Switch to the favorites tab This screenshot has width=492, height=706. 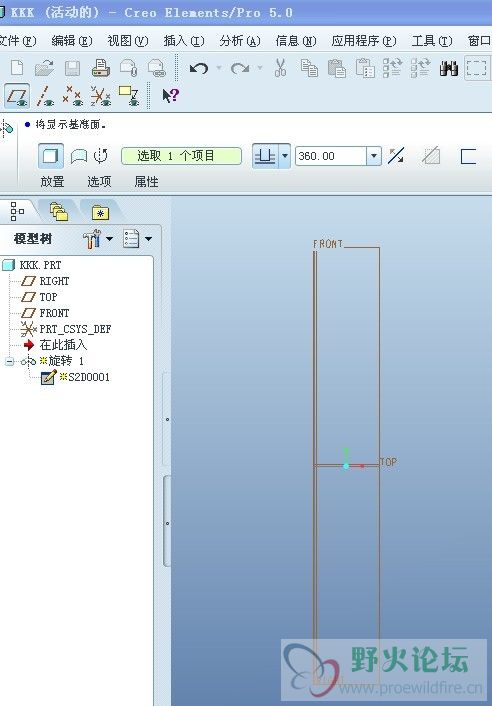(x=100, y=212)
